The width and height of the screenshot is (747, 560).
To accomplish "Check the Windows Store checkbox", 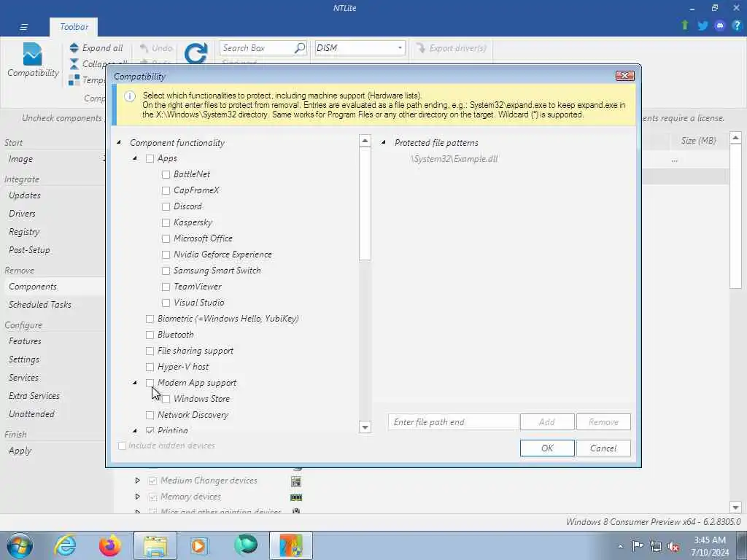I will coord(166,399).
